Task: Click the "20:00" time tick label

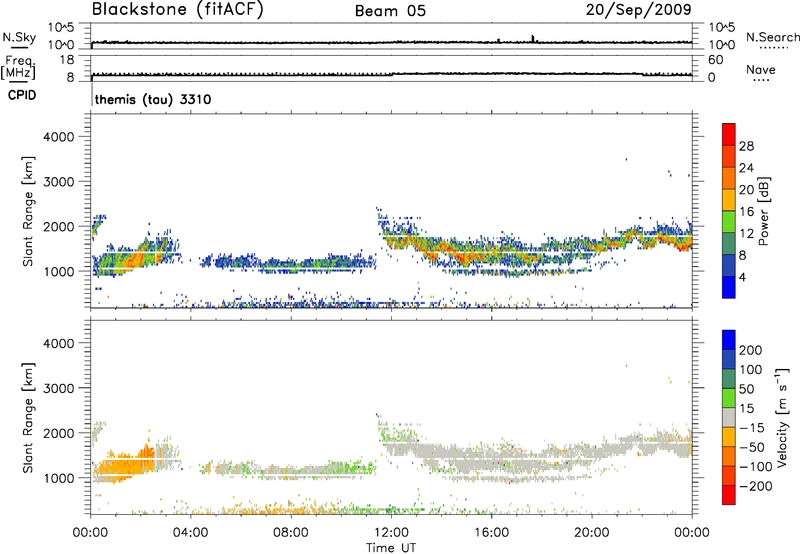Action: [591, 533]
